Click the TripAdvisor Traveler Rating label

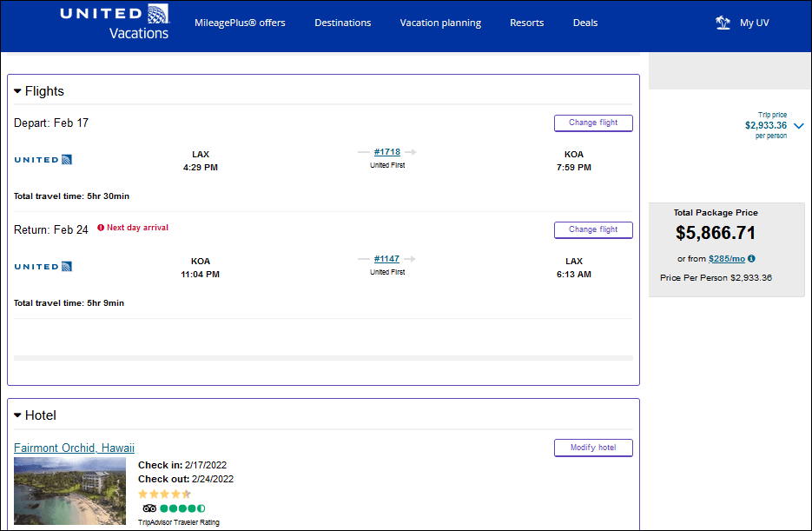pyautogui.click(x=179, y=522)
